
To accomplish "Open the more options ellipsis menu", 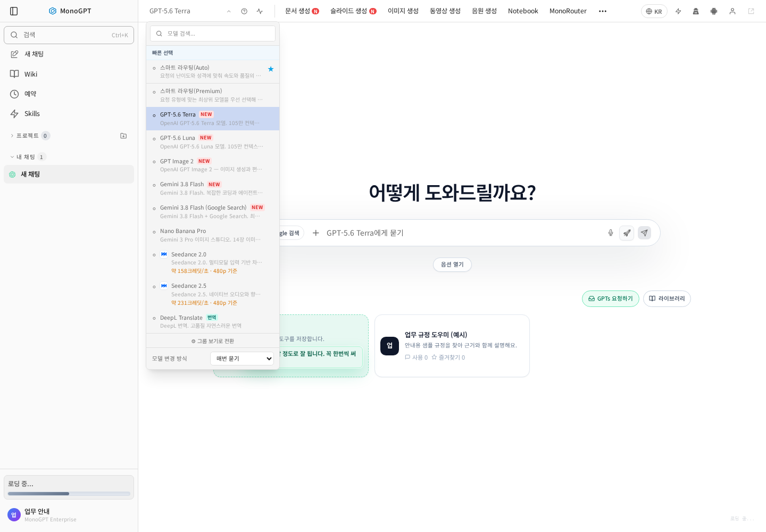I will point(603,11).
